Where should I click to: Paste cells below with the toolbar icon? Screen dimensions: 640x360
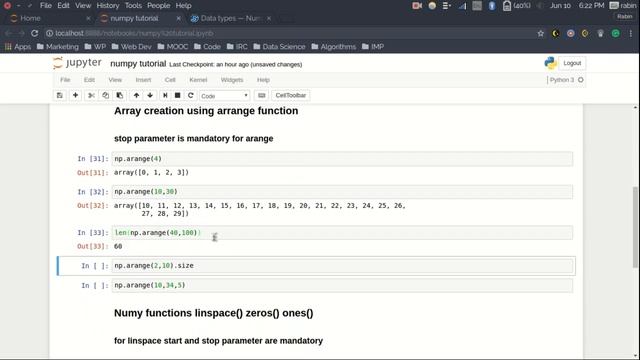pos(120,96)
